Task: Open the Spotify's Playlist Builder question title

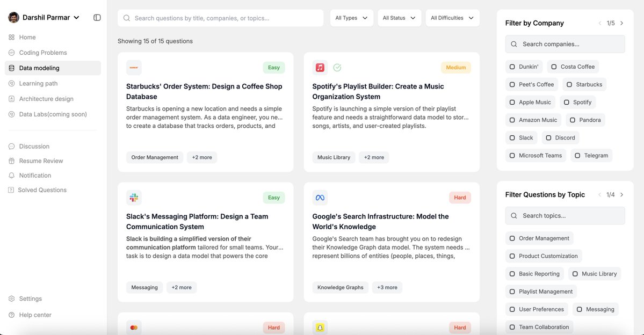Action: click(378, 92)
